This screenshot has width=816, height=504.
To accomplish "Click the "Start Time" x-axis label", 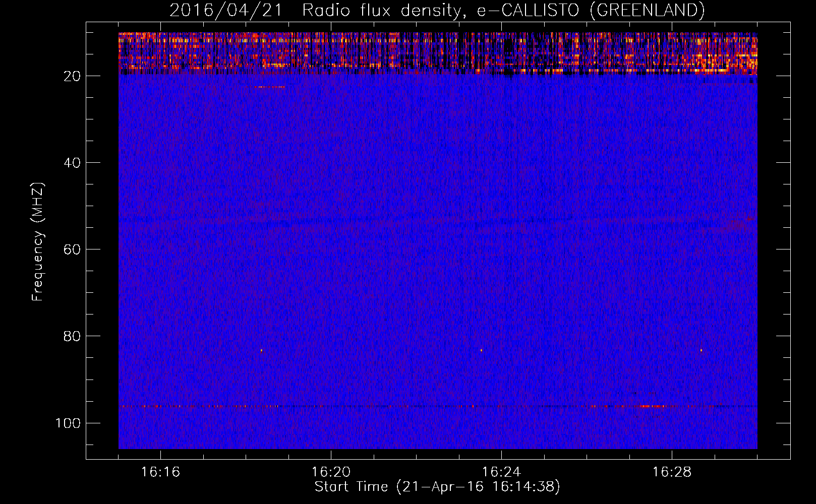I will point(437,486).
